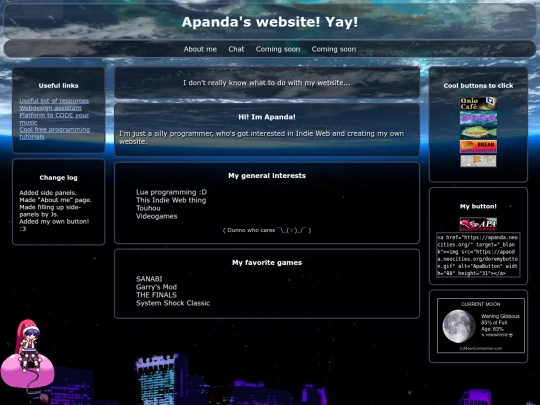540x405 pixels.
Task: Click System Shock Classic game entry
Action: pos(173,303)
